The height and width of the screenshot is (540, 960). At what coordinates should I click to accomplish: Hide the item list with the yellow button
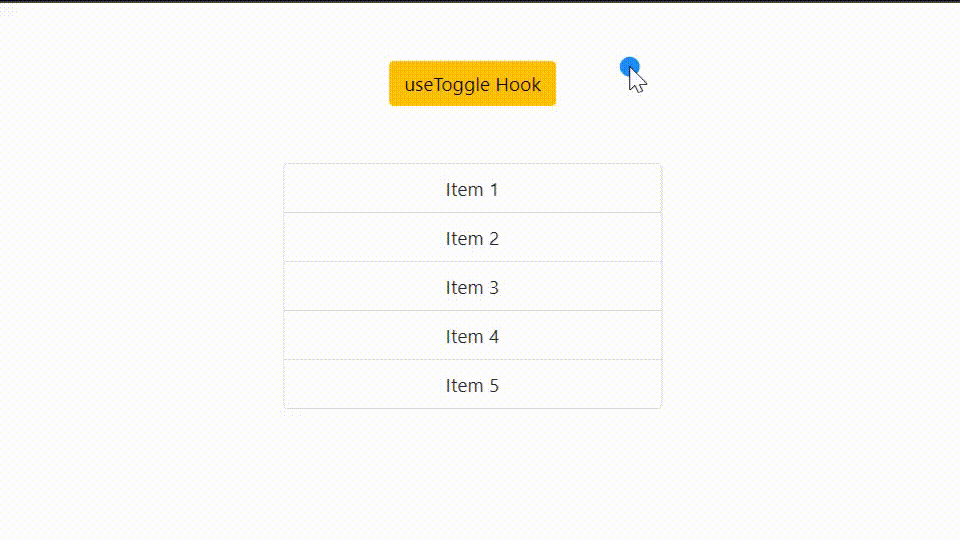(x=472, y=83)
